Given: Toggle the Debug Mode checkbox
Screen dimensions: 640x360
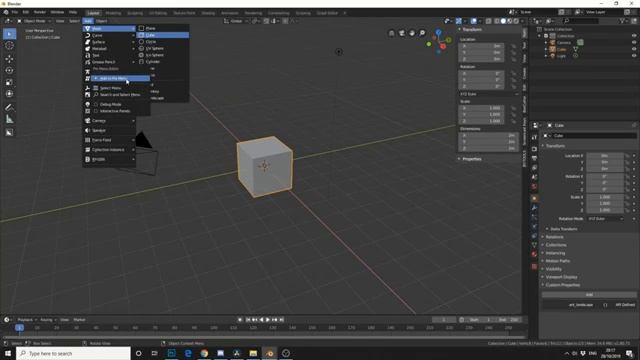Looking at the screenshot, I should point(96,104).
